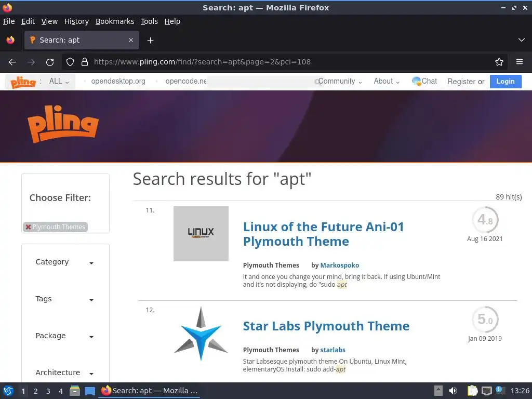The height and width of the screenshot is (399, 532).
Task: Click the 5.0 rating circle
Action: pos(485,320)
